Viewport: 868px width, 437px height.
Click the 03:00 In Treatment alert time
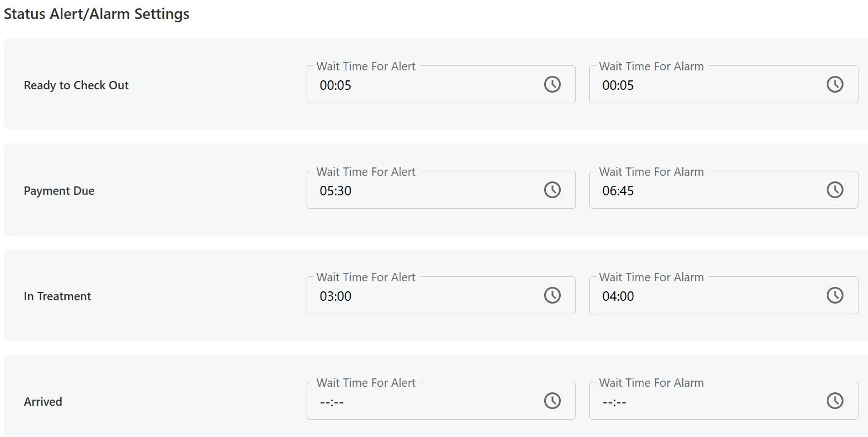click(336, 296)
